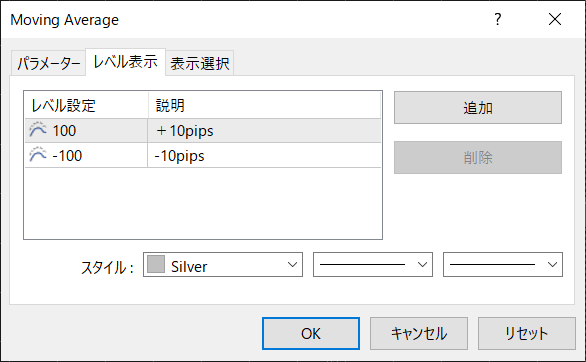Select the +10pips description cell

tap(264, 131)
